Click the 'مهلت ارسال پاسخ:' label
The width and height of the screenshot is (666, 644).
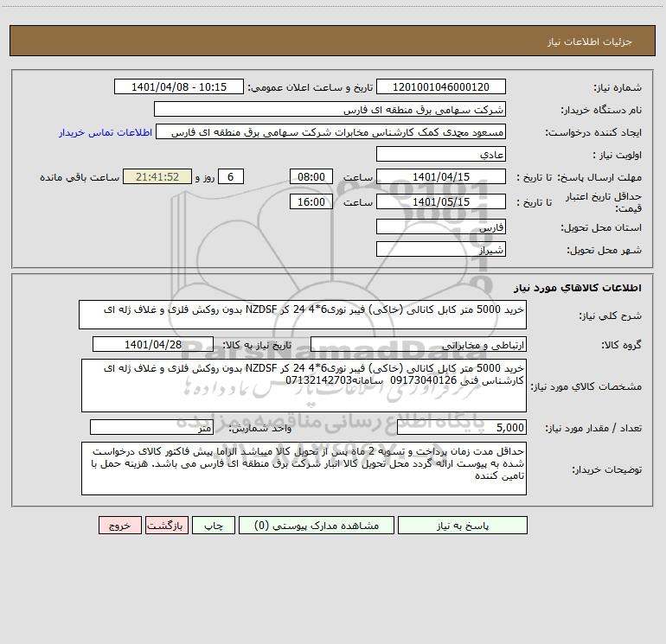pyautogui.click(x=599, y=177)
